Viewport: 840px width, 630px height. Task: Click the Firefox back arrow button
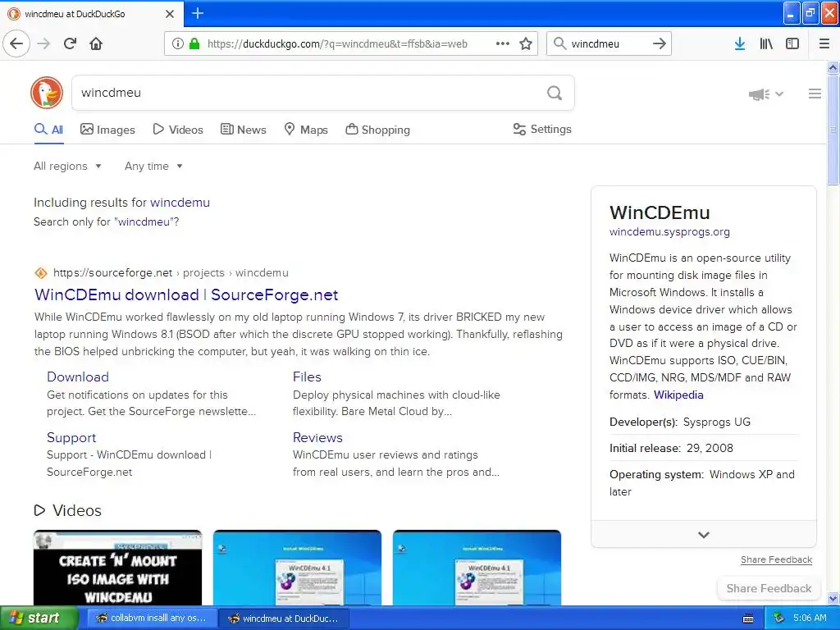tap(16, 43)
